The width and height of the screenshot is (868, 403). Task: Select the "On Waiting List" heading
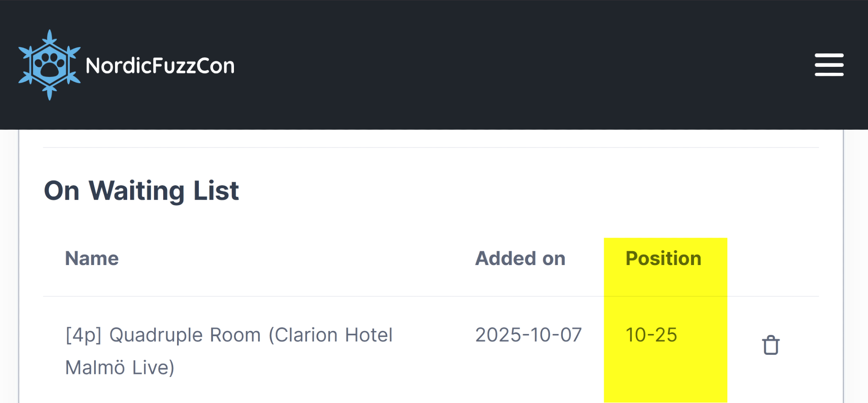pyautogui.click(x=141, y=190)
